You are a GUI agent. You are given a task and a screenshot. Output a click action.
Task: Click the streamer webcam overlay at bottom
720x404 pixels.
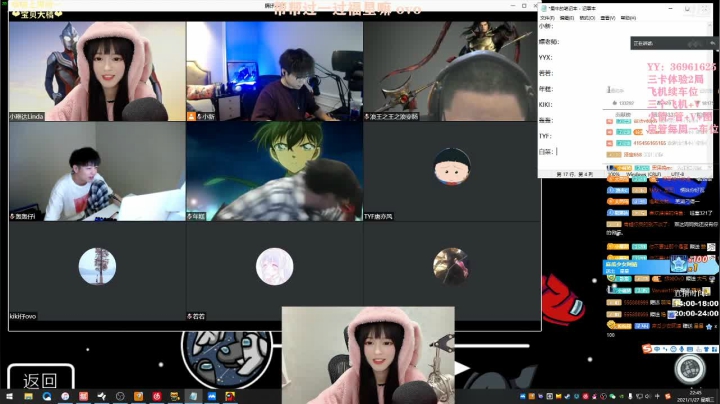(x=368, y=355)
